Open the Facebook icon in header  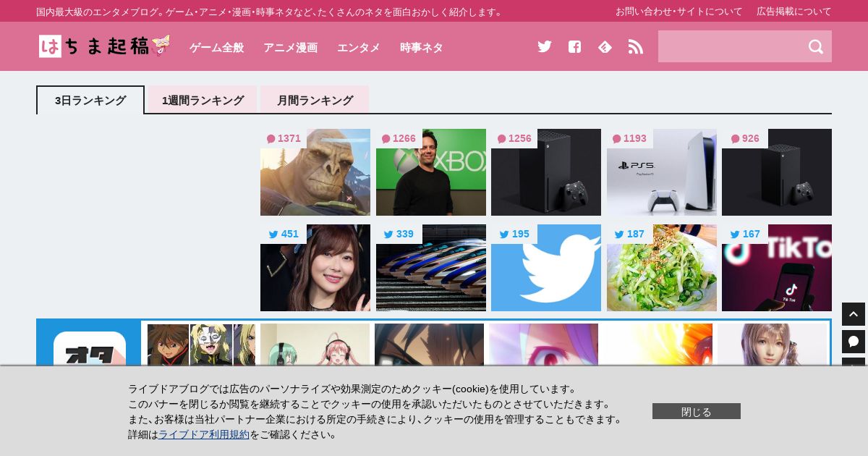[x=574, y=46]
